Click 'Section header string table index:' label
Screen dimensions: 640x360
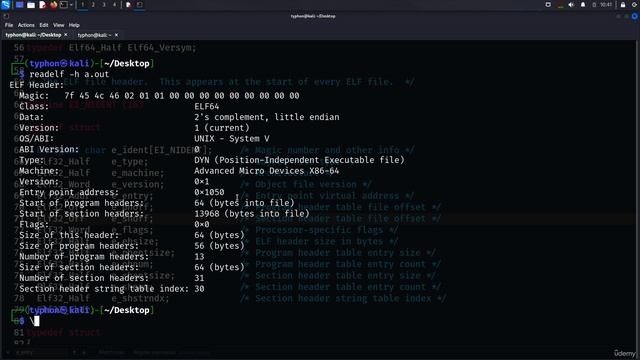click(x=104, y=289)
